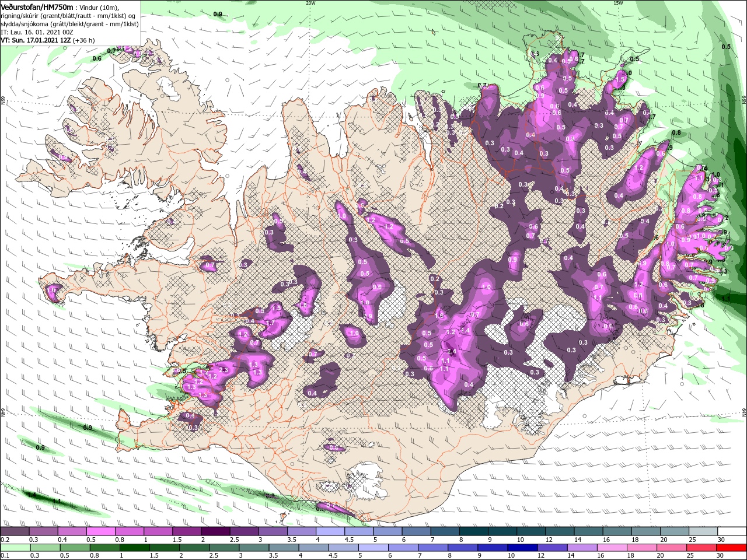This screenshot has width=747, height=560.
Task: Click the grey-purple 0.2–0.3 snow legend swatch
Action: click(x=15, y=531)
